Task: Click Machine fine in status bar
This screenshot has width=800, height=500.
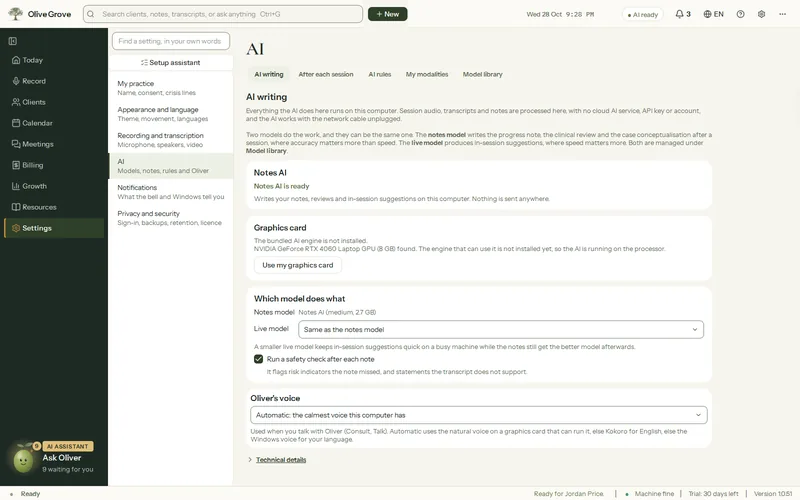Action: click(x=649, y=494)
